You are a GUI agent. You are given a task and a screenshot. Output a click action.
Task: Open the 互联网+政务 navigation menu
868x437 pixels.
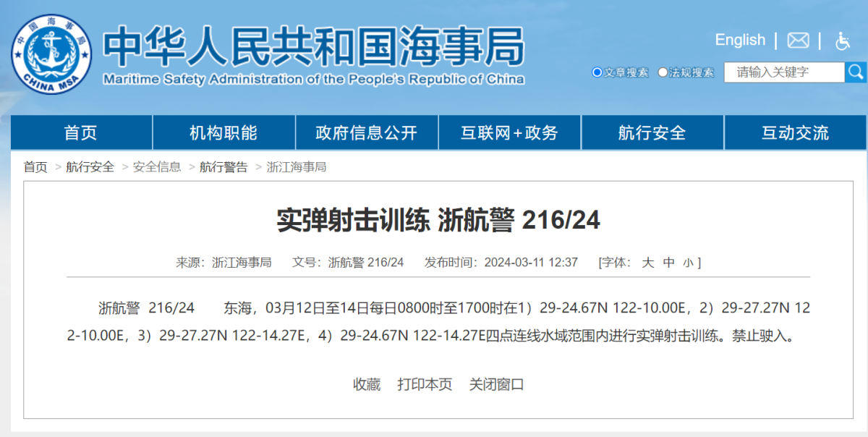pyautogui.click(x=509, y=132)
